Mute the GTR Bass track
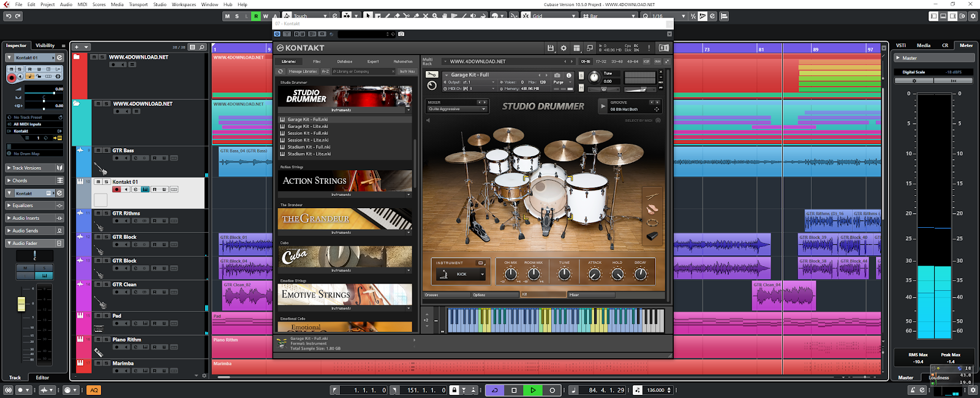Screen dimensions: 980x398 pos(98,150)
